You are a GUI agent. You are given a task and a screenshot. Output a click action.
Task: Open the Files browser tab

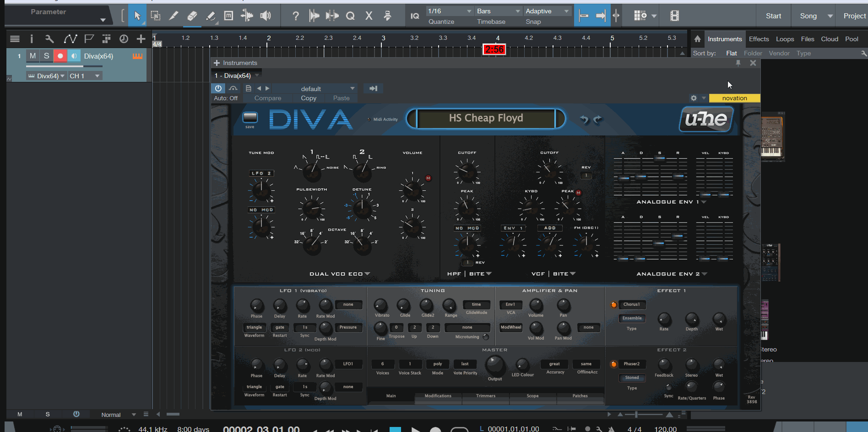[808, 39]
